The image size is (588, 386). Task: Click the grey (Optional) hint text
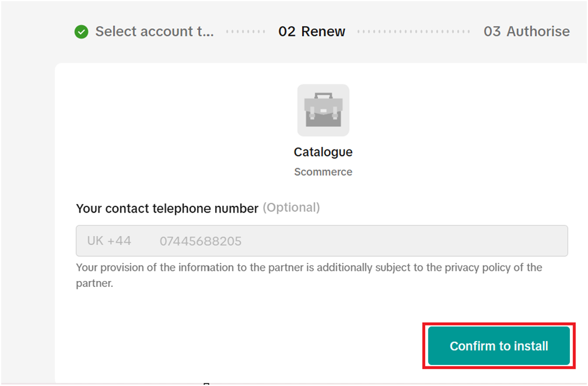tap(292, 208)
